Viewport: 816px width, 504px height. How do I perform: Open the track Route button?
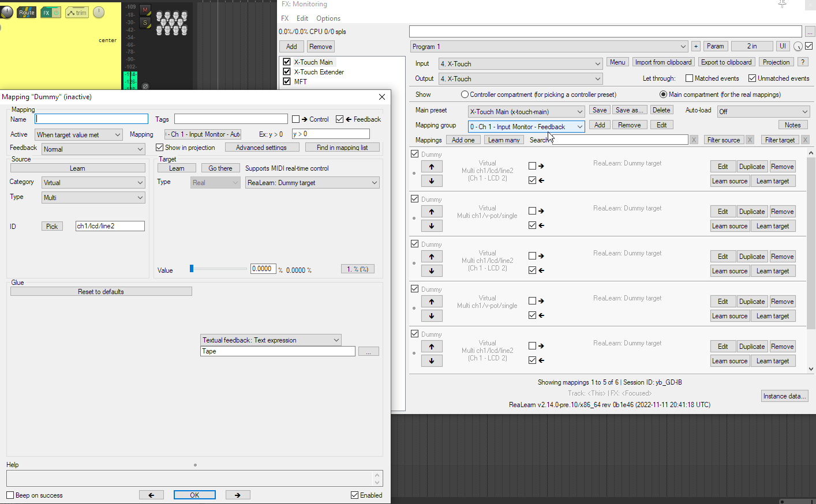point(27,12)
